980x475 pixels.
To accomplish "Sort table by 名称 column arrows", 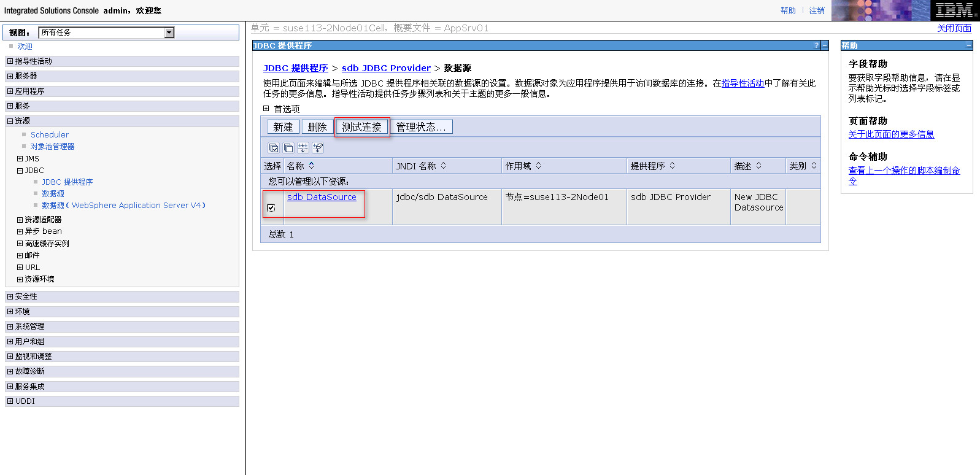I will coord(312,166).
